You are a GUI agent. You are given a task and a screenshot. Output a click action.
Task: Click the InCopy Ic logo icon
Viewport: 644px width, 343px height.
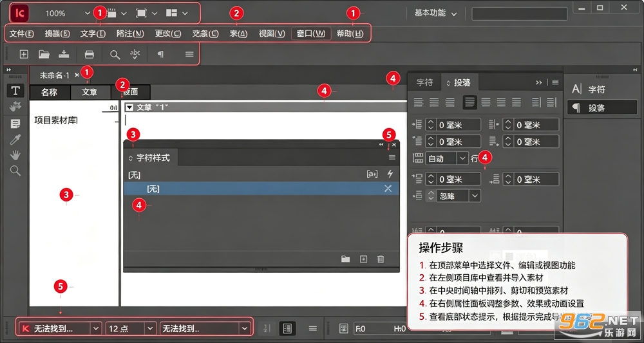point(19,13)
